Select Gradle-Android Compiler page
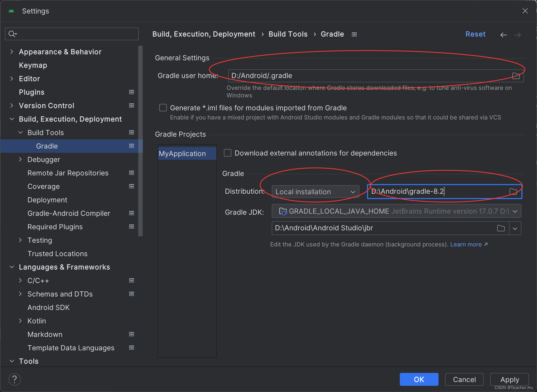The height and width of the screenshot is (392, 537). point(69,213)
